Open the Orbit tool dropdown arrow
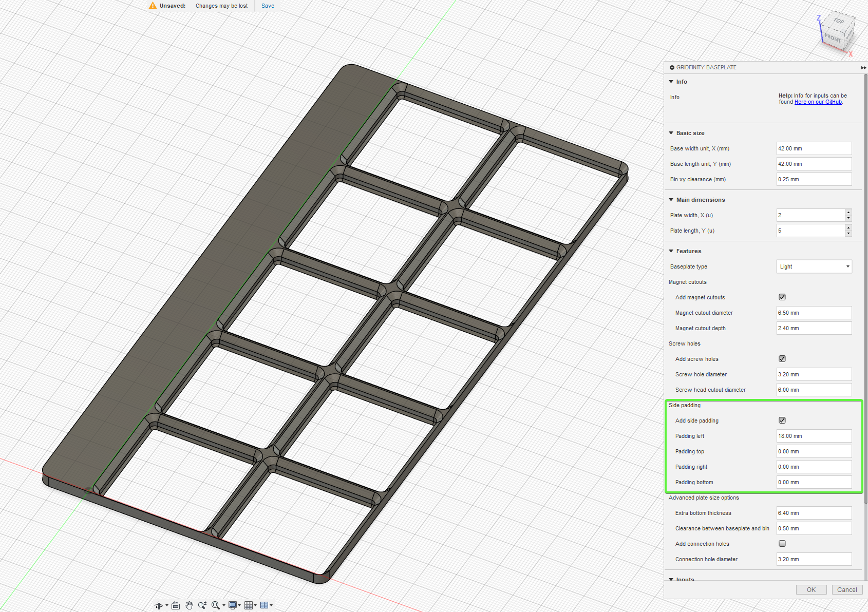Screen dimensions: 868x612 pos(167,606)
